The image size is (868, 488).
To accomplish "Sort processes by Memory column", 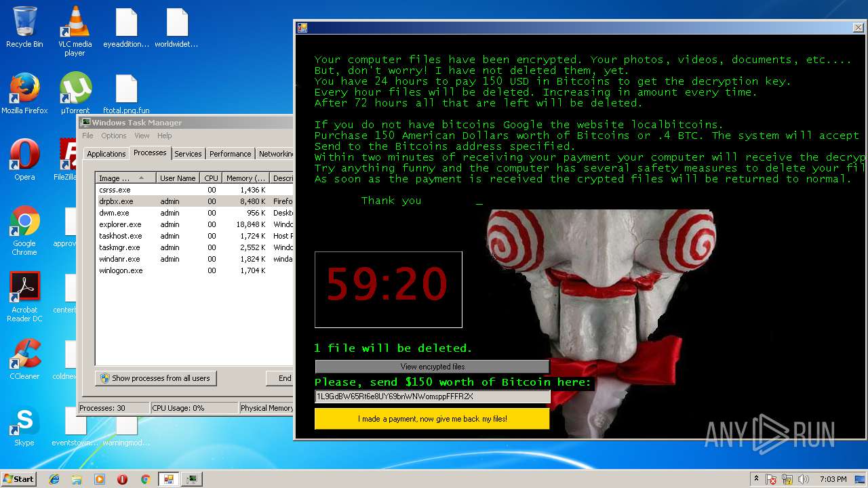I will 245,178.
